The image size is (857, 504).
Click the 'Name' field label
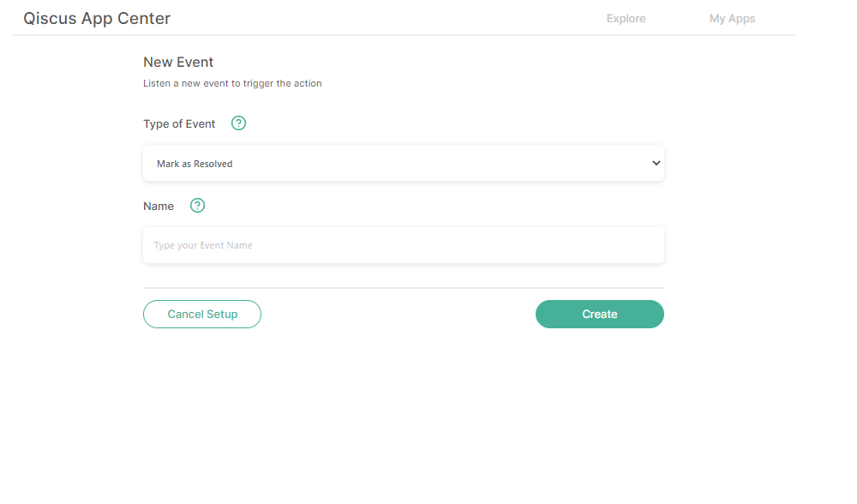(x=159, y=206)
